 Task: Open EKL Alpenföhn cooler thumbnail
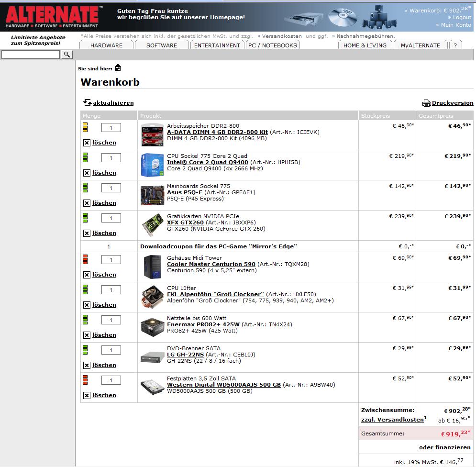point(153,297)
